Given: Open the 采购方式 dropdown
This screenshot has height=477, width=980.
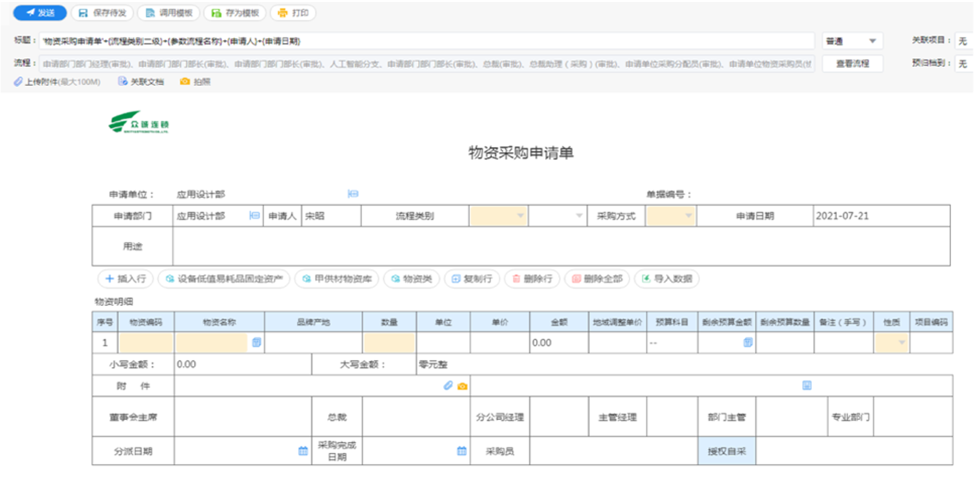Looking at the screenshot, I should point(671,216).
